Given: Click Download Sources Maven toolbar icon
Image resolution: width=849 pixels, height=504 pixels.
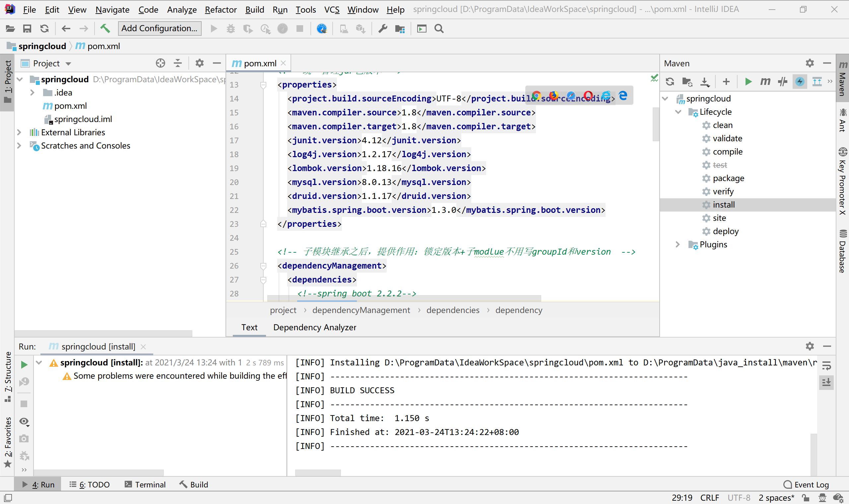Looking at the screenshot, I should (705, 82).
